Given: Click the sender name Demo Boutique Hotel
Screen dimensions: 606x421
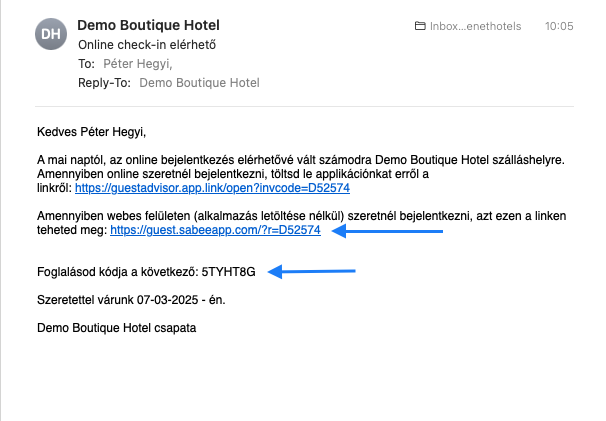Looking at the screenshot, I should click(148, 25).
